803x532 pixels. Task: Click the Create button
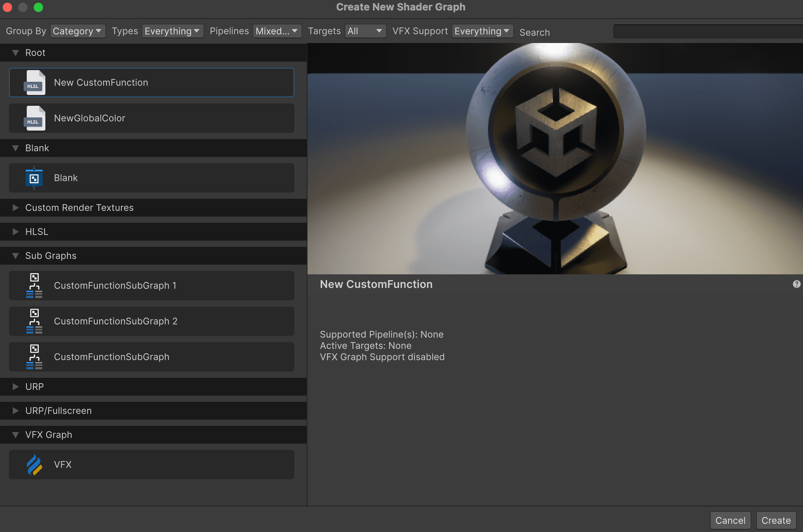click(776, 520)
